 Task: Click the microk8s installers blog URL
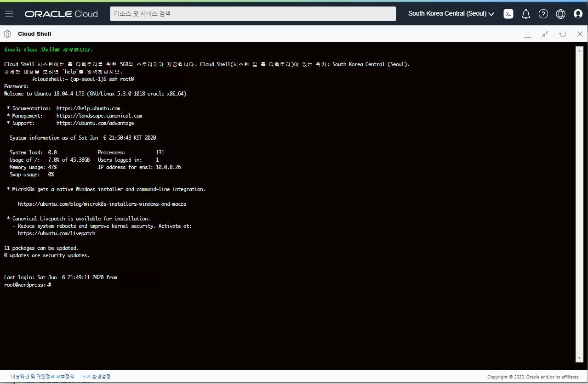(x=102, y=204)
